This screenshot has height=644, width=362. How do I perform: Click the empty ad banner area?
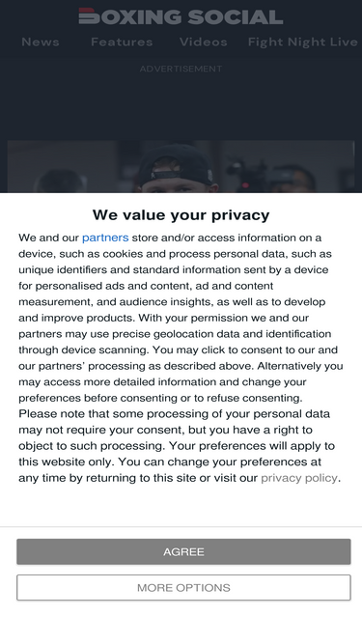(x=181, y=104)
